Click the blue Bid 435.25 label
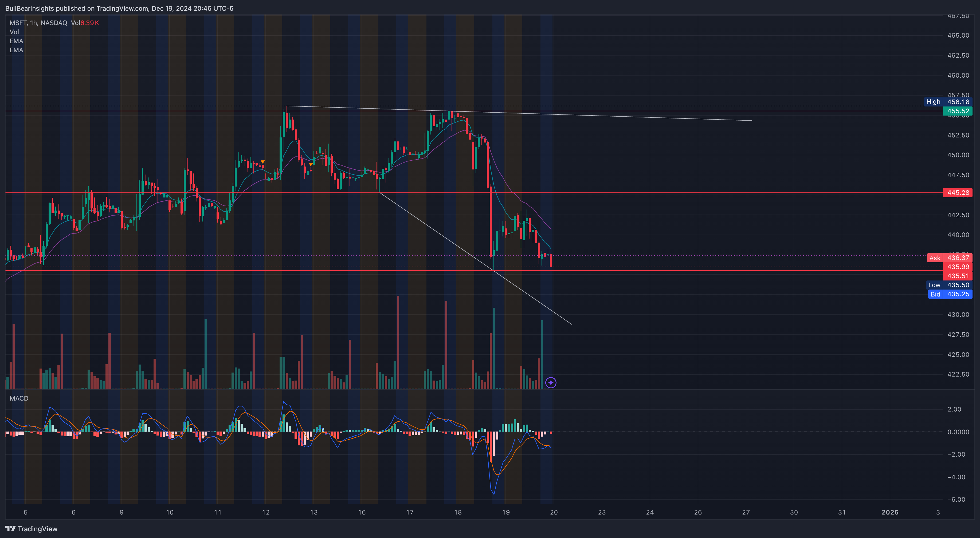Viewport: 980px width, 538px height. (950, 294)
